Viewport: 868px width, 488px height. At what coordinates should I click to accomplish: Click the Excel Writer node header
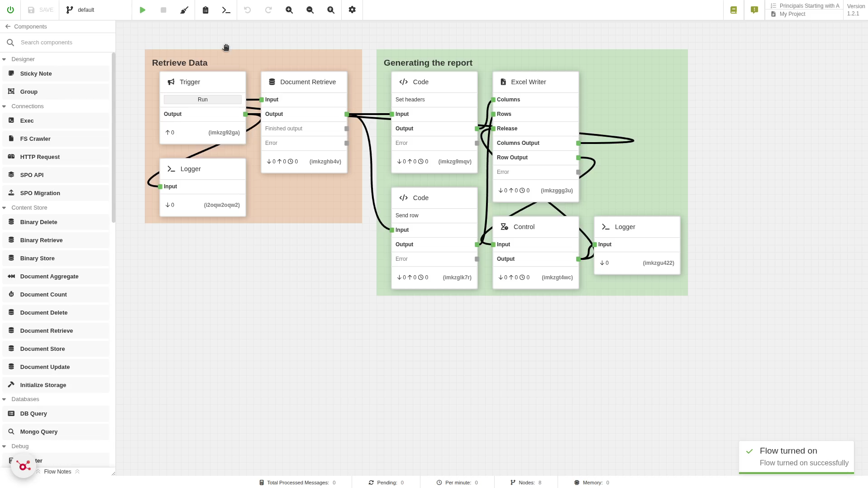pos(536,82)
